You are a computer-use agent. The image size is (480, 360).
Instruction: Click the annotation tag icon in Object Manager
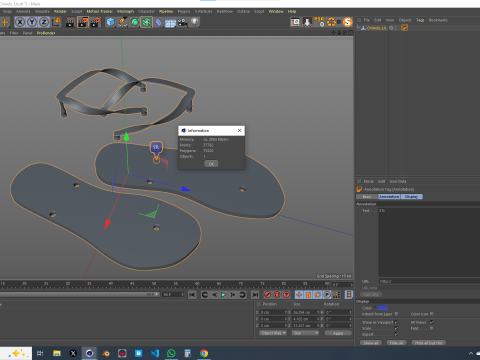coord(405,28)
